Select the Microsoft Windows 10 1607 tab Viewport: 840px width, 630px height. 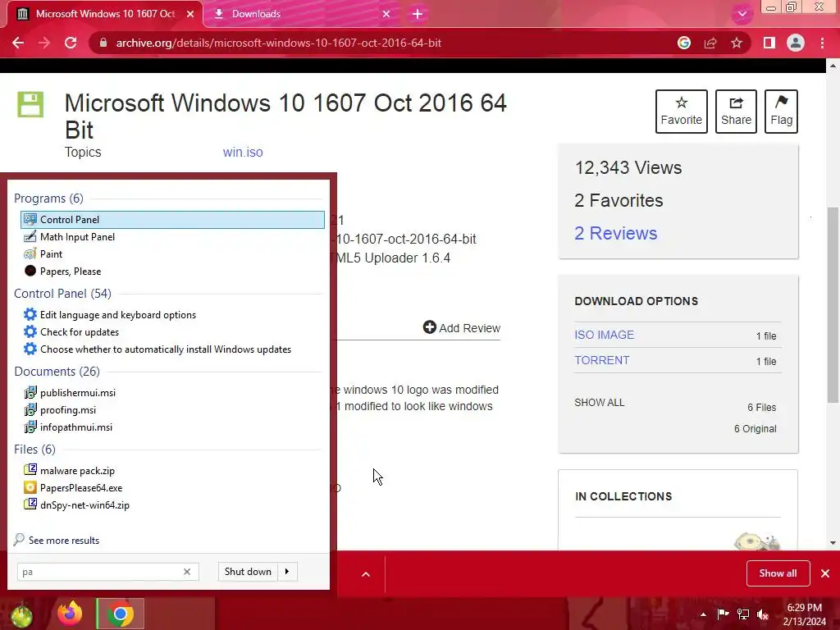coord(105,14)
